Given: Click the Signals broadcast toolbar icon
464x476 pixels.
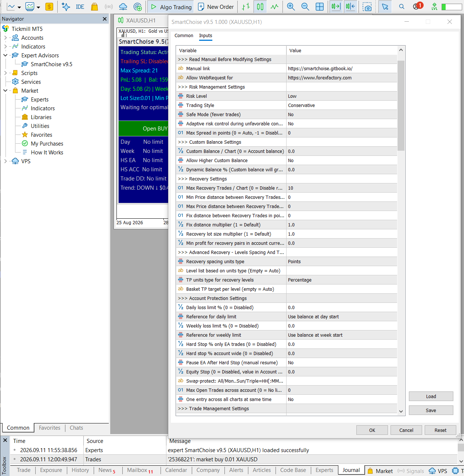Looking at the screenshot, I should (x=109, y=7).
